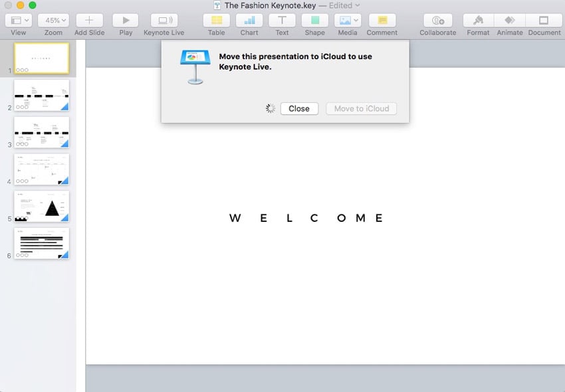
Task: Toggle the Animate inspector panel
Action: [x=510, y=21]
